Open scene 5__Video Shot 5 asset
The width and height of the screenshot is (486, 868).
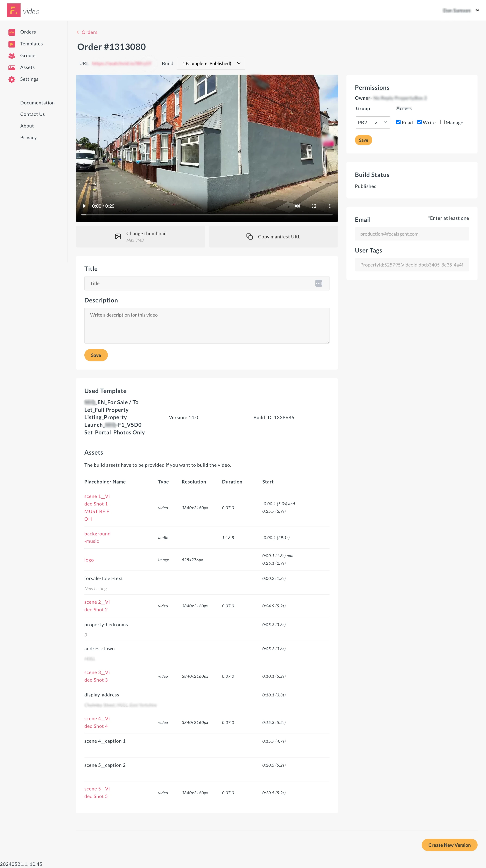pyautogui.click(x=97, y=793)
